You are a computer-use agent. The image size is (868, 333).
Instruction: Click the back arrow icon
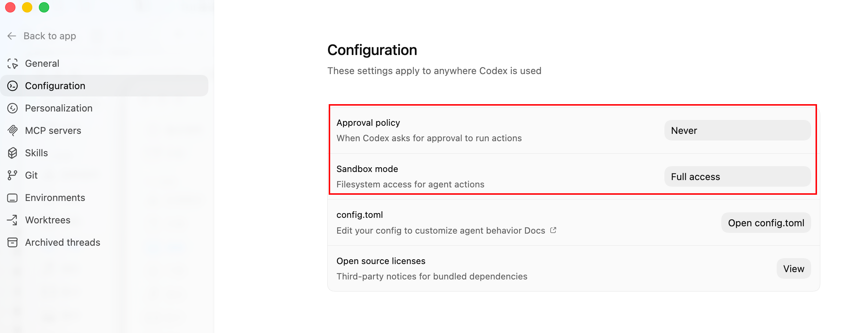tap(12, 36)
